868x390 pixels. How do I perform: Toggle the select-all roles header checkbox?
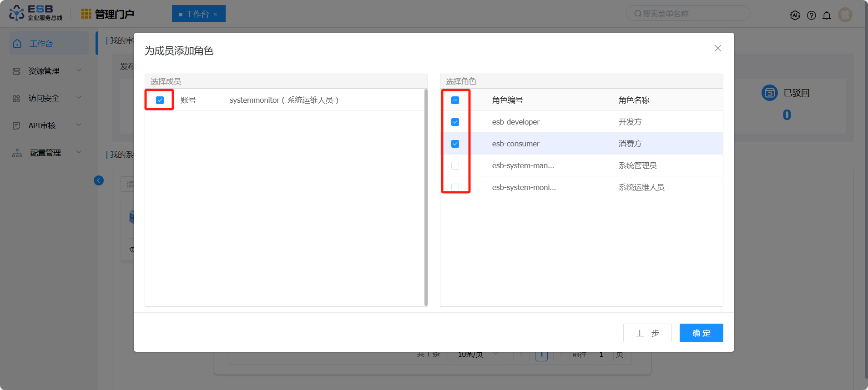(455, 100)
